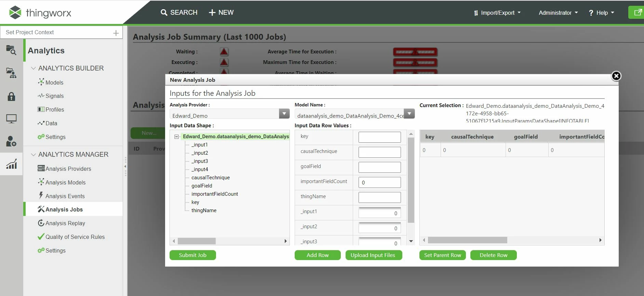Click Maximum Time for Execution error indicator

point(415,63)
